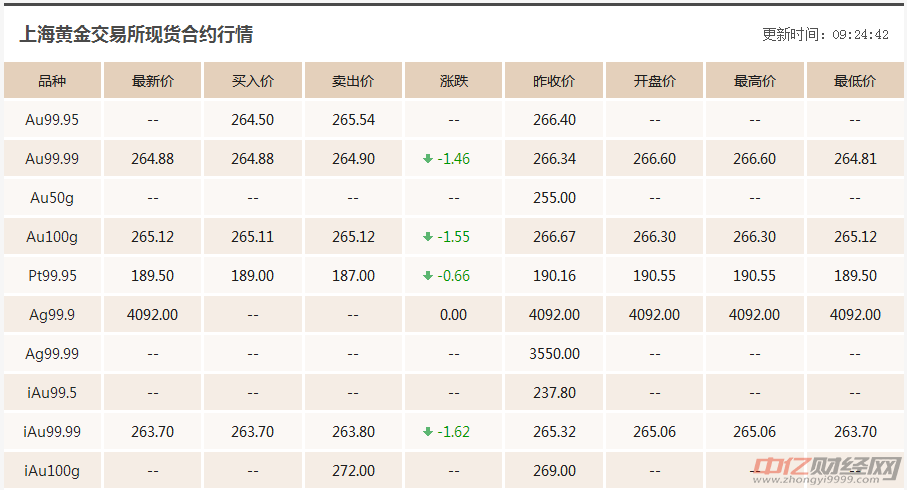
Task: Open the Pt99.95 row label
Action: 52,276
